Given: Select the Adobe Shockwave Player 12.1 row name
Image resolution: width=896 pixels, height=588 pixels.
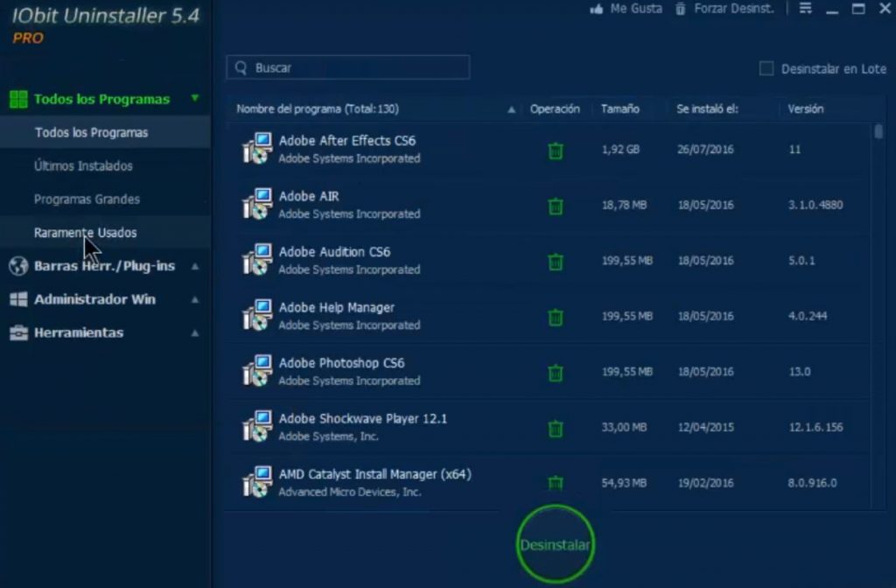Looking at the screenshot, I should (x=363, y=418).
